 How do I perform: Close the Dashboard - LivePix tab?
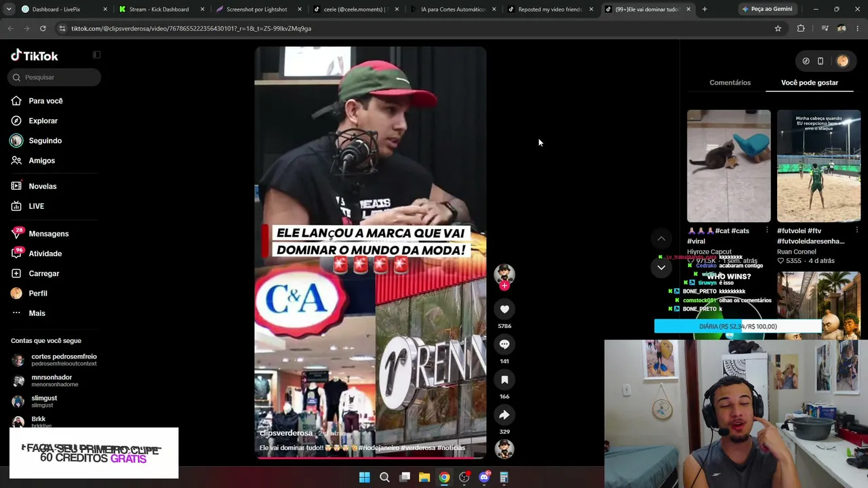pyautogui.click(x=105, y=9)
